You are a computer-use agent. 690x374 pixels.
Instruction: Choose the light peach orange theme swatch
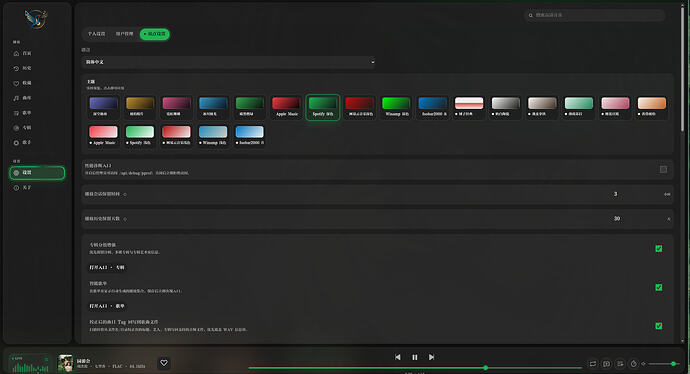point(652,107)
